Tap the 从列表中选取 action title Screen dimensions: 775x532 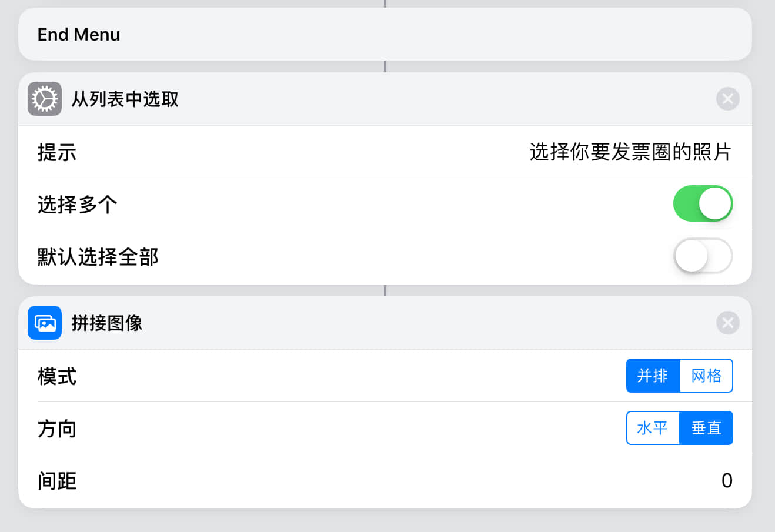[125, 99]
